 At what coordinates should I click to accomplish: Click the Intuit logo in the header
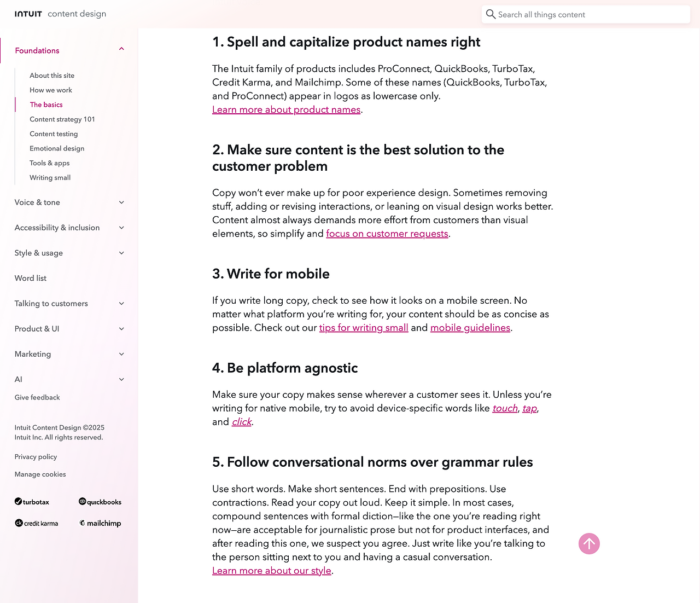pyautogui.click(x=28, y=14)
